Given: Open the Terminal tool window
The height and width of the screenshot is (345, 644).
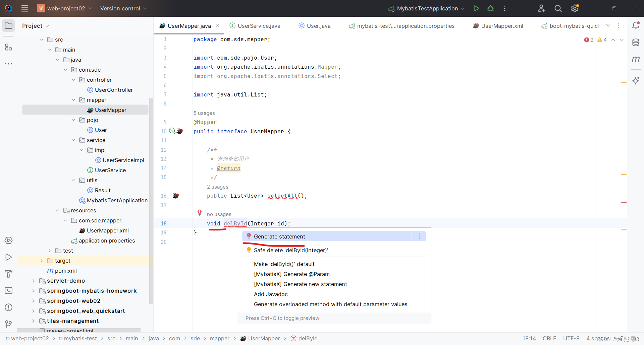Looking at the screenshot, I should (x=8, y=290).
